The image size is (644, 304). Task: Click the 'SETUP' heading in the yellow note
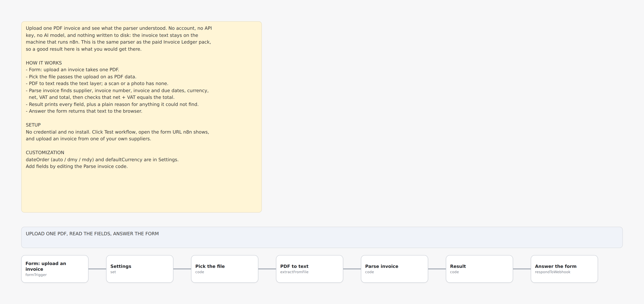click(33, 125)
